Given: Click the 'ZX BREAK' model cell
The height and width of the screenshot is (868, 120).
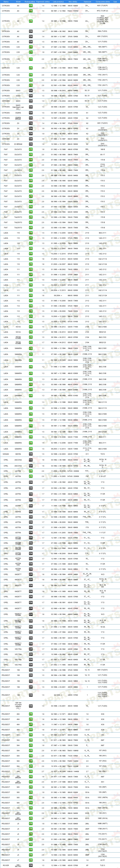Looking at the screenshot, I should 18,144.
